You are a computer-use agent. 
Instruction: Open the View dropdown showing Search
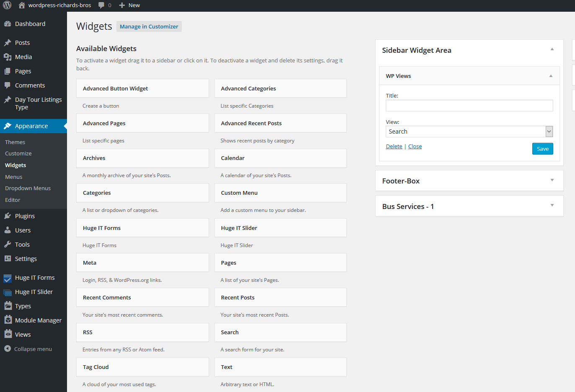tap(469, 132)
